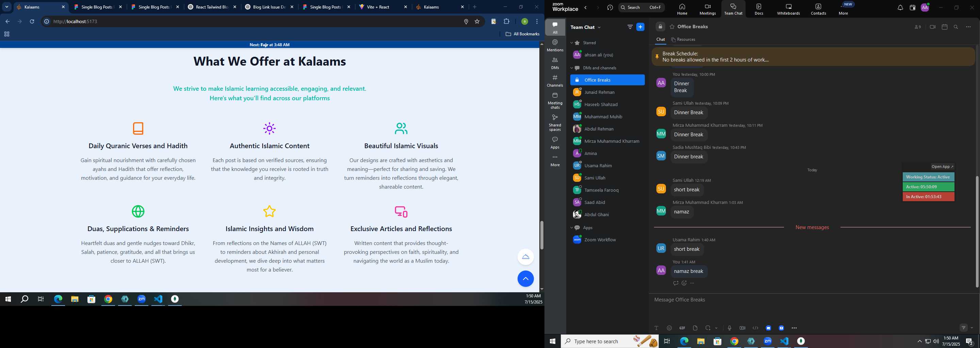Attach a file in the message composer
980x348 pixels.
click(695, 328)
